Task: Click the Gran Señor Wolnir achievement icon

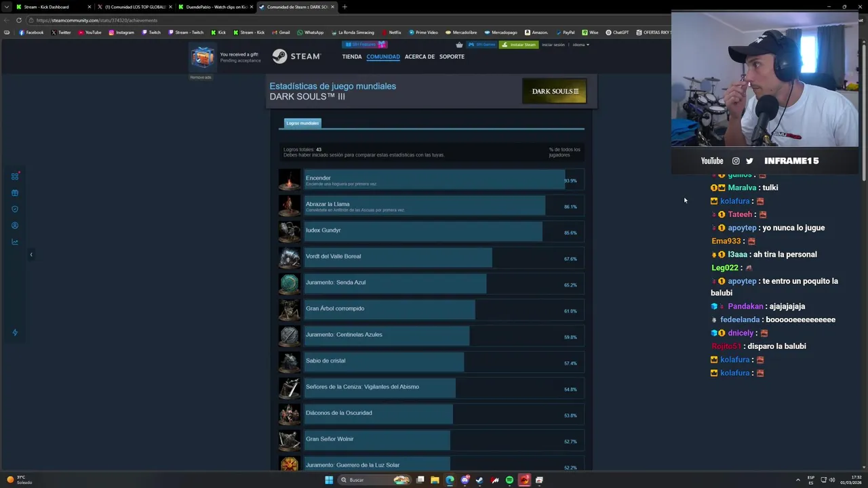Action: 290,441
